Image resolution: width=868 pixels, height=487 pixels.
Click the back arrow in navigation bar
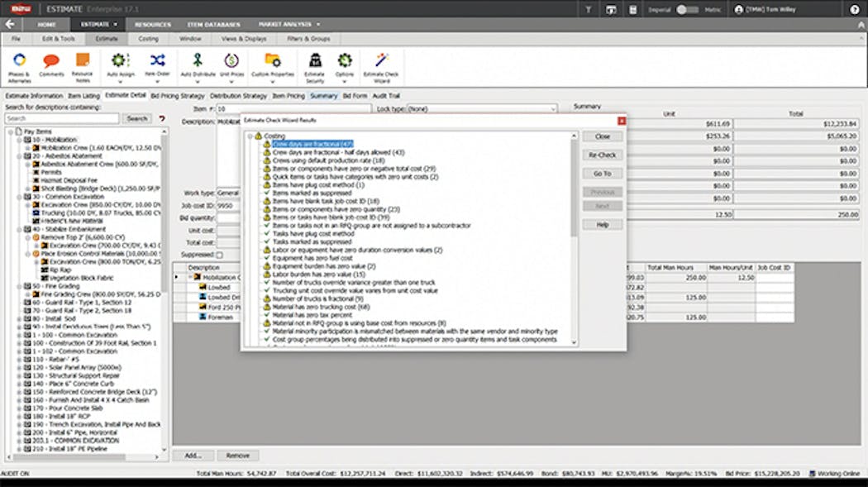[x=10, y=24]
